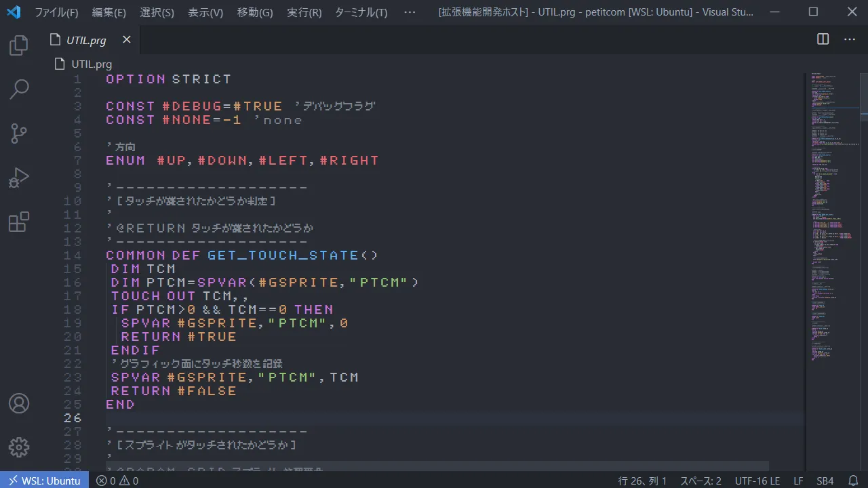Show errors and warnings problems panel

click(117, 481)
